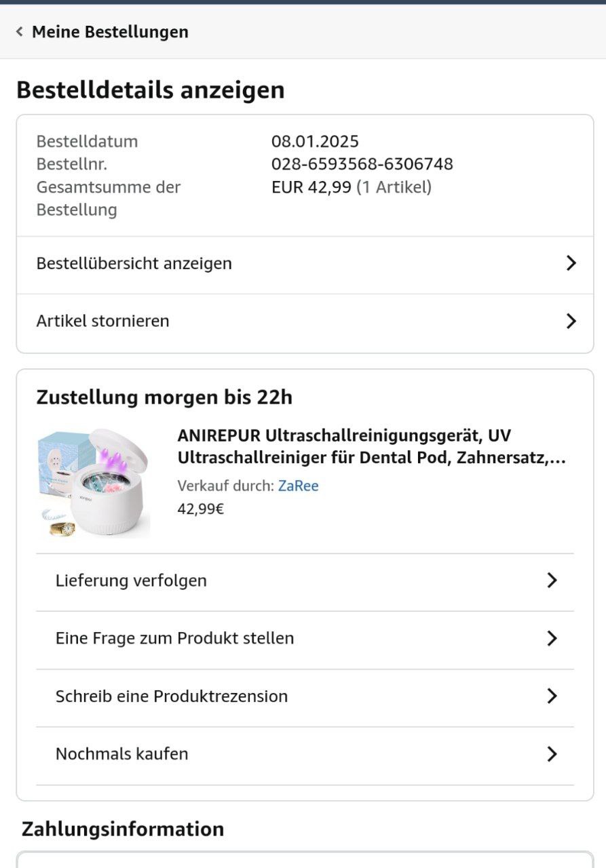Select Lieferung verfolgen text

click(x=131, y=580)
